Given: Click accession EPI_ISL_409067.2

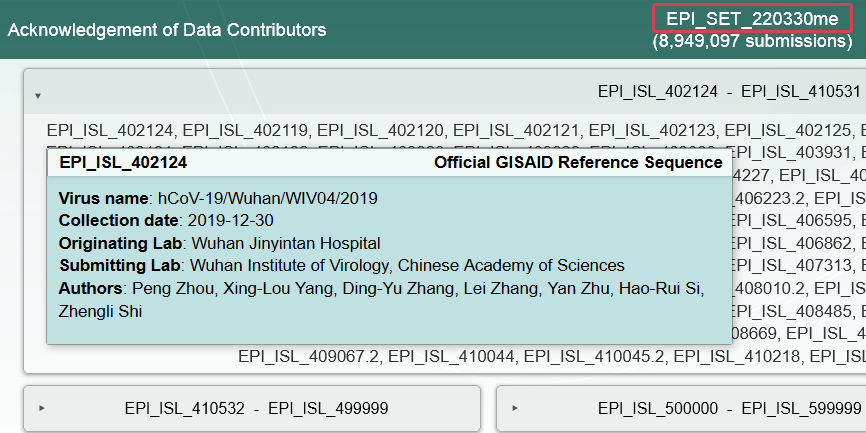Looking at the screenshot, I should pyautogui.click(x=309, y=355).
